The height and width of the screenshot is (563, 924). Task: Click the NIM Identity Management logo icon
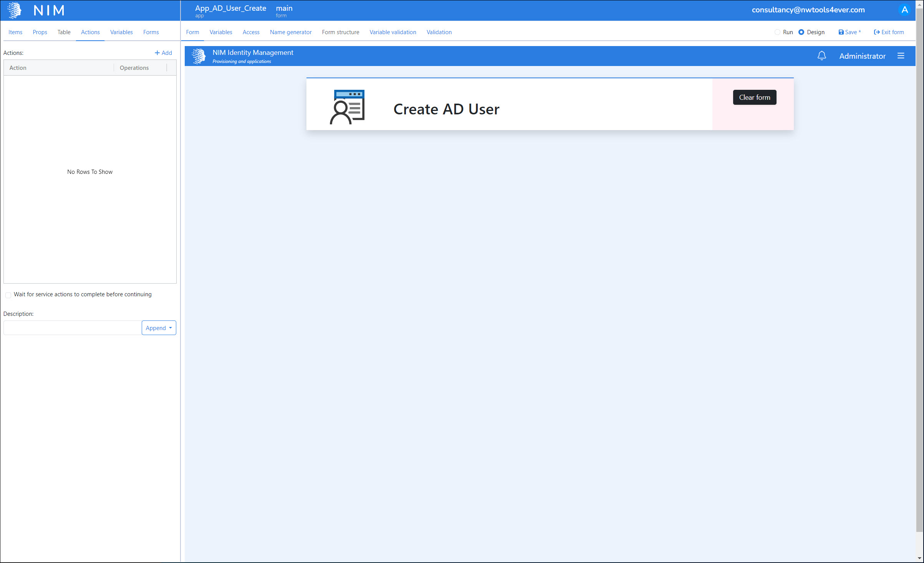pos(199,56)
